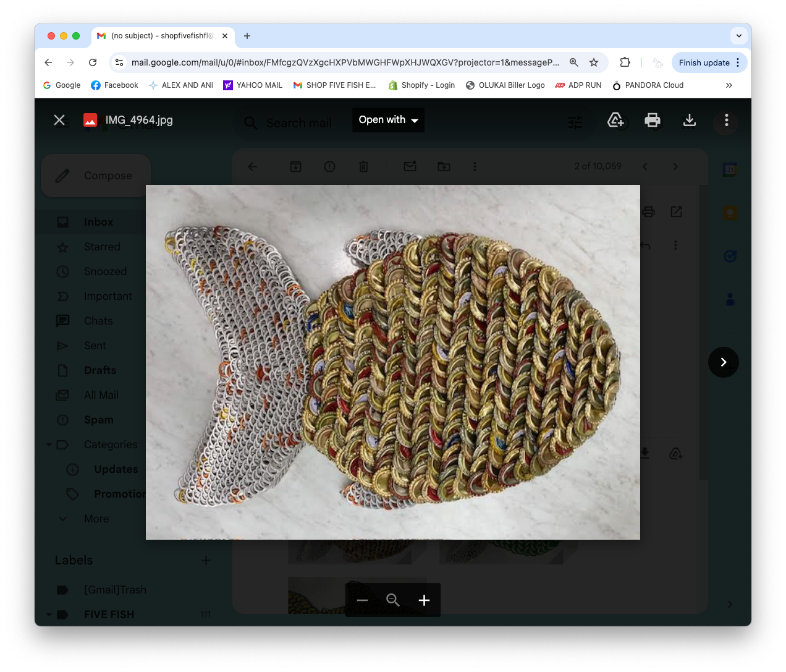
Task: Open the ALEX AND ANI bookmark
Action: [x=181, y=85]
